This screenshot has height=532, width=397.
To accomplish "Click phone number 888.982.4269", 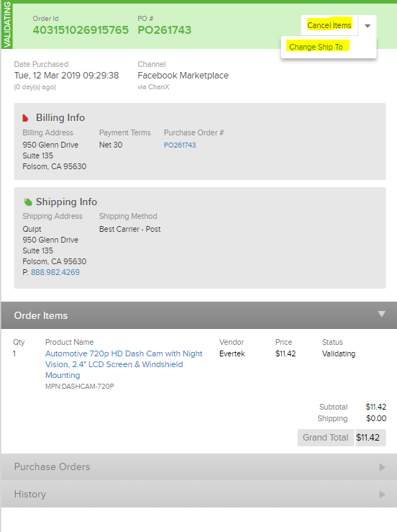I will point(55,272).
